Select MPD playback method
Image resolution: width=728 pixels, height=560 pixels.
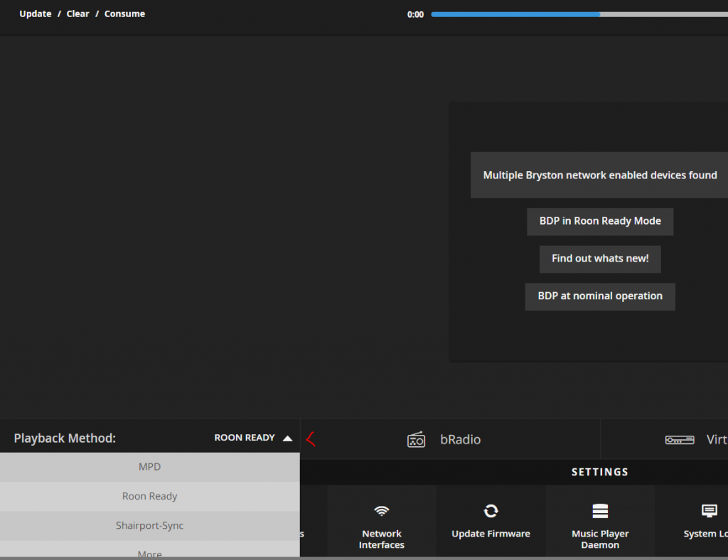coord(150,467)
